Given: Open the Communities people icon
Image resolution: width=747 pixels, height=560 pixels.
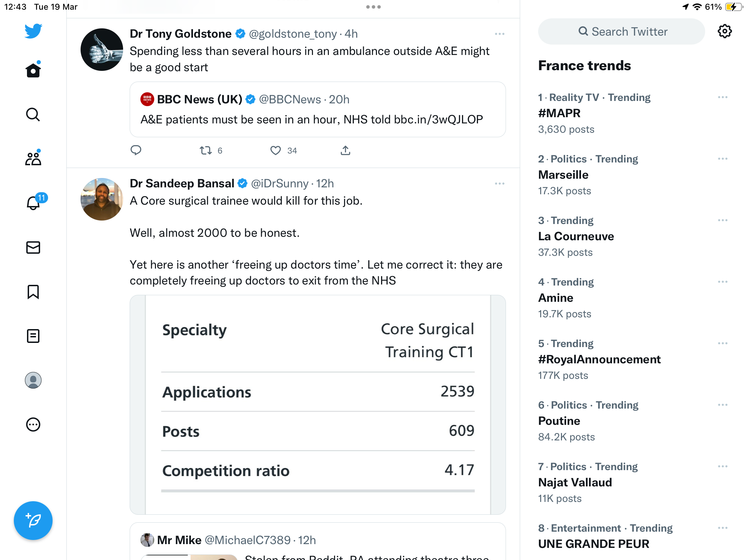Looking at the screenshot, I should point(33,158).
